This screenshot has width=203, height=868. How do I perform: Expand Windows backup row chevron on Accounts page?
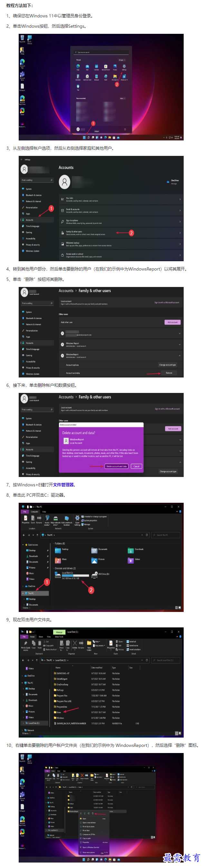tap(180, 244)
